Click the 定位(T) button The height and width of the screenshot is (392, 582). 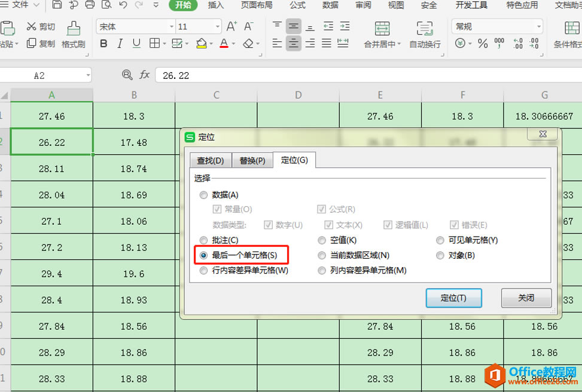[453, 298]
